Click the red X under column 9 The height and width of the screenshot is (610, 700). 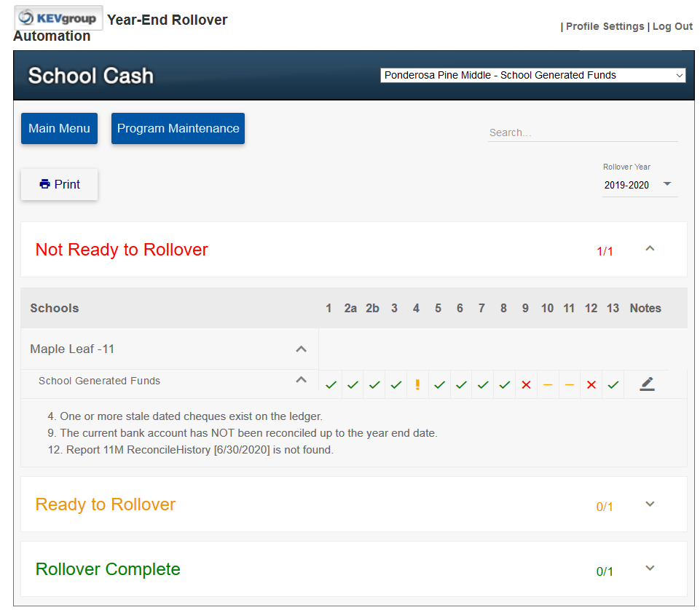[x=527, y=384]
